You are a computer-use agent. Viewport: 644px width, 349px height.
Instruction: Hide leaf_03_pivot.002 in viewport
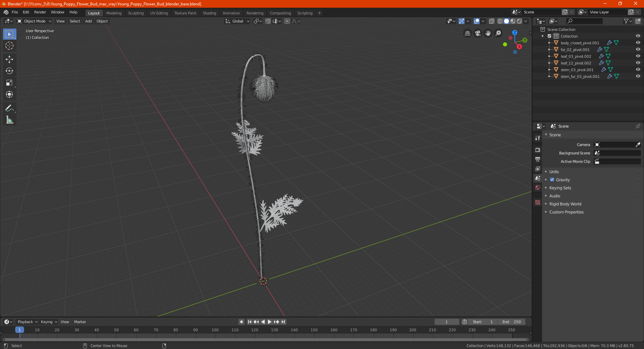[x=638, y=56]
